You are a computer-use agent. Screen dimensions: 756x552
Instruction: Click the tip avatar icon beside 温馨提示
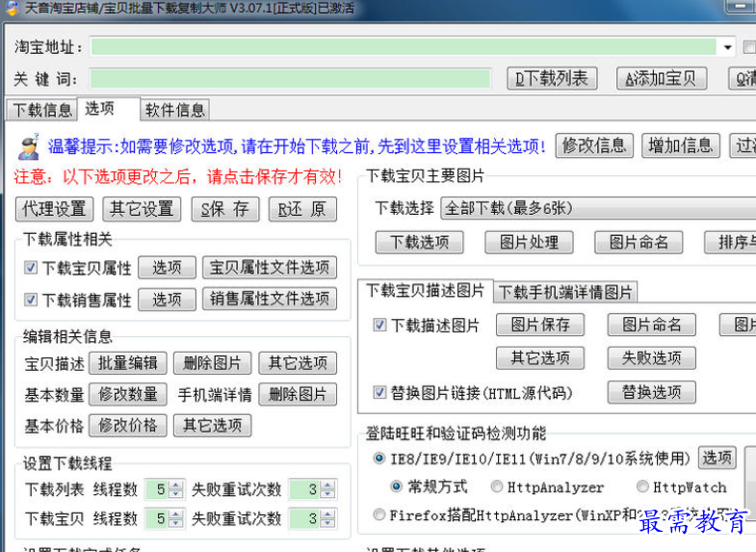point(29,146)
